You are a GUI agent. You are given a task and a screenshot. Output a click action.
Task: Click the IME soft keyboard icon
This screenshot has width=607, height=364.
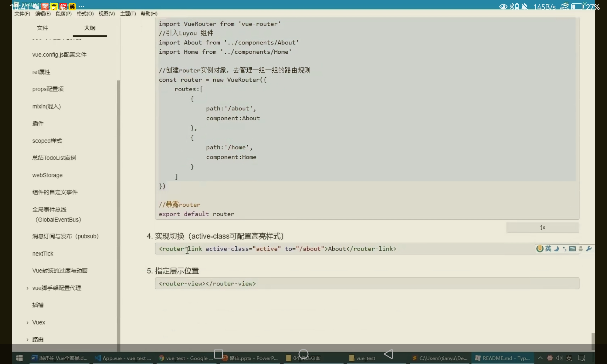click(x=572, y=249)
